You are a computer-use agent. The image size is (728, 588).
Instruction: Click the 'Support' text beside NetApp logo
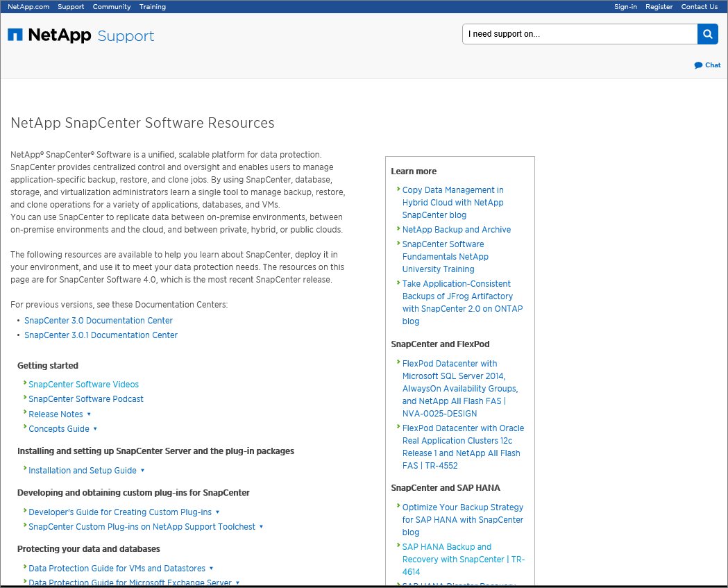click(126, 36)
